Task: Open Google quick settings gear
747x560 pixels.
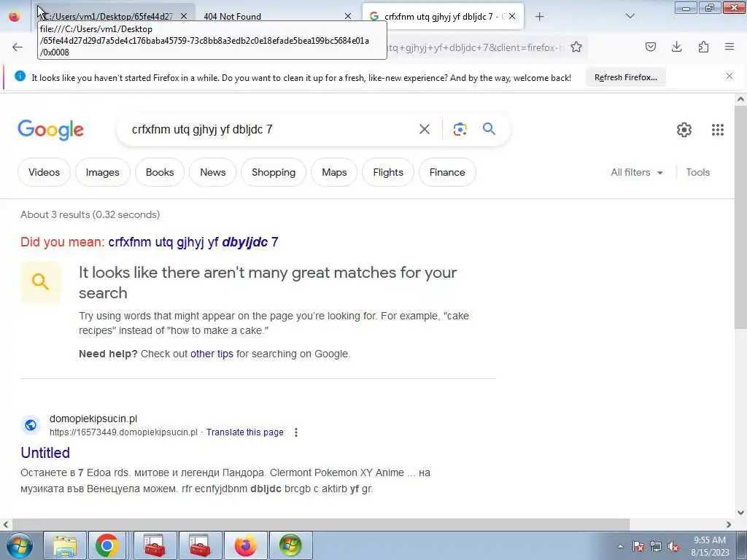Action: click(x=684, y=130)
